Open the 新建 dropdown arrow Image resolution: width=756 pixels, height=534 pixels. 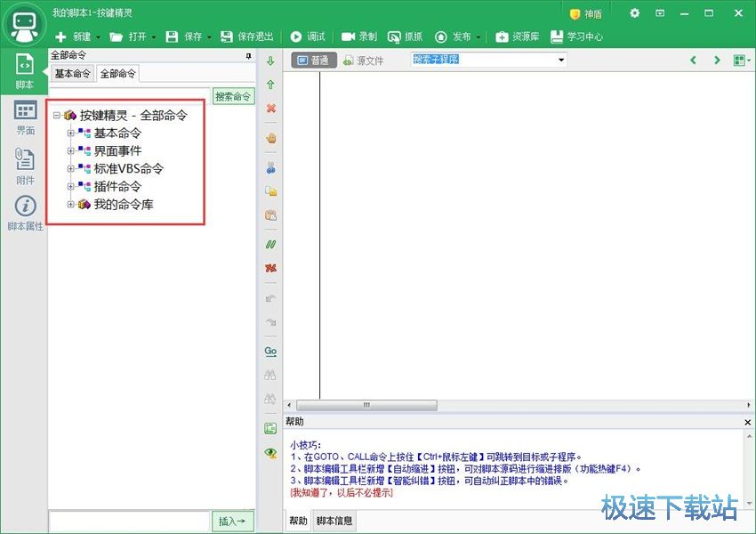[98, 37]
